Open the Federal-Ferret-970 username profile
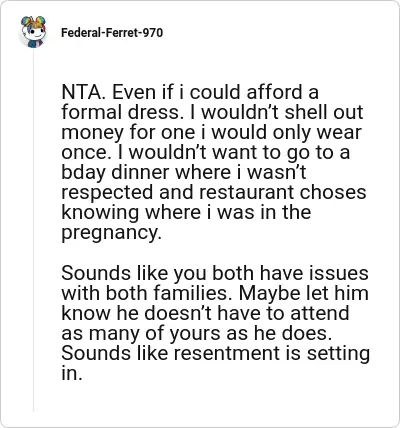This screenshot has height=428, width=400. pyautogui.click(x=112, y=33)
